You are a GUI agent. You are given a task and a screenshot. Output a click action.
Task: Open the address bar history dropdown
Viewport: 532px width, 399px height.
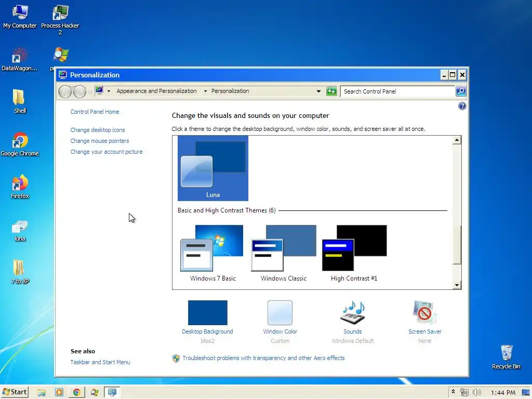pyautogui.click(x=318, y=91)
